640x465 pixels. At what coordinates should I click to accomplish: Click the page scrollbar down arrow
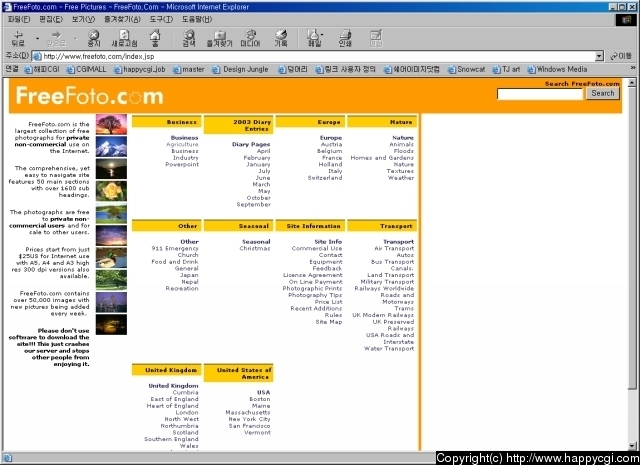632,446
